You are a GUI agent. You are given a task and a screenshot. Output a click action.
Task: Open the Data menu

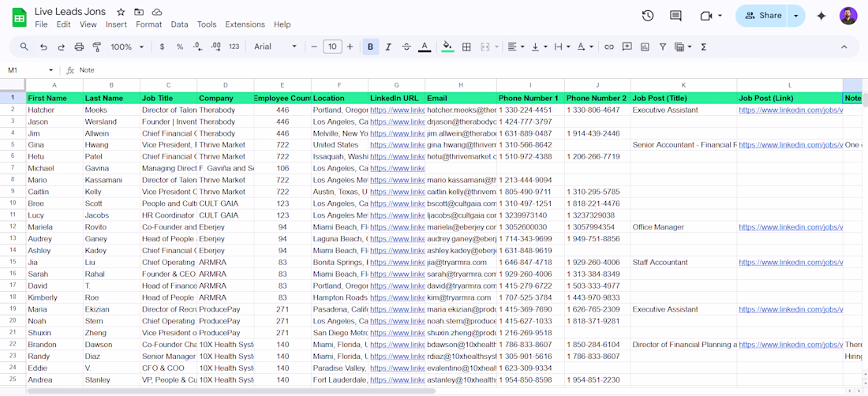[179, 24]
